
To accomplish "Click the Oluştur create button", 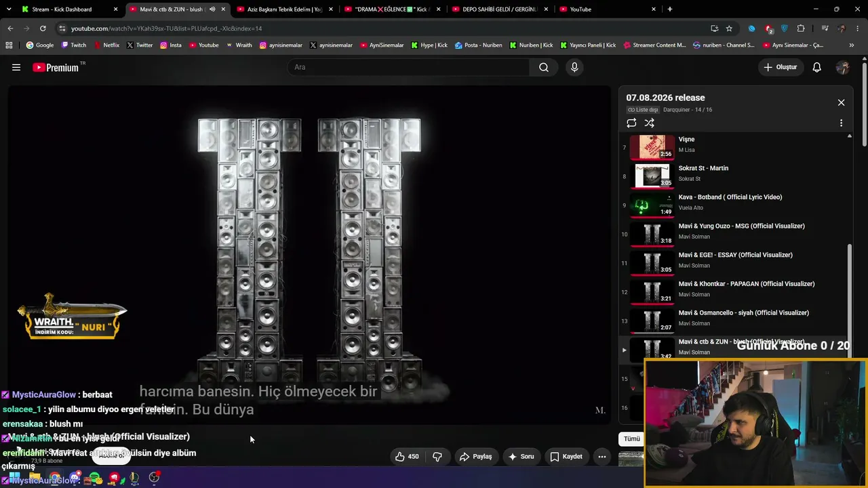I will [780, 67].
